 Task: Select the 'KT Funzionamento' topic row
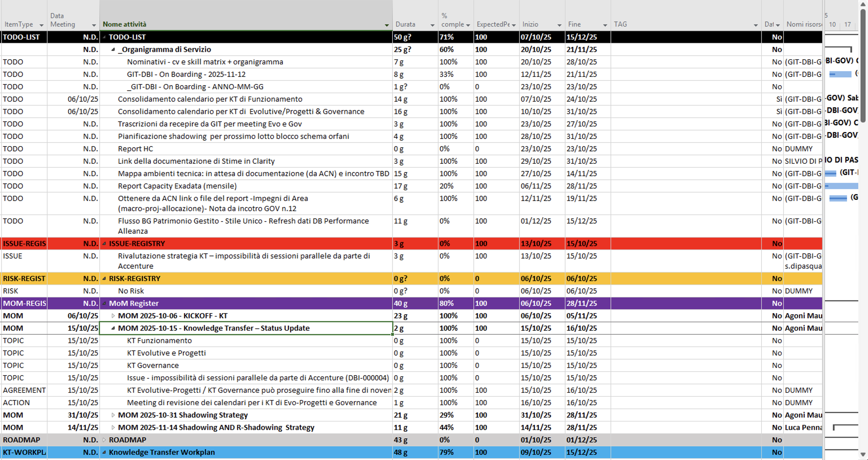coord(159,341)
